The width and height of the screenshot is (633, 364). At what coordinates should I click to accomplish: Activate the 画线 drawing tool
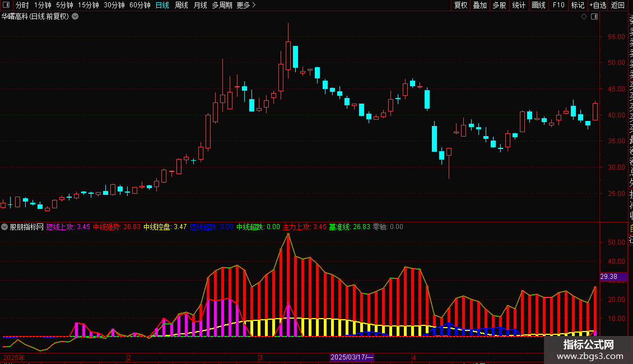point(538,5)
